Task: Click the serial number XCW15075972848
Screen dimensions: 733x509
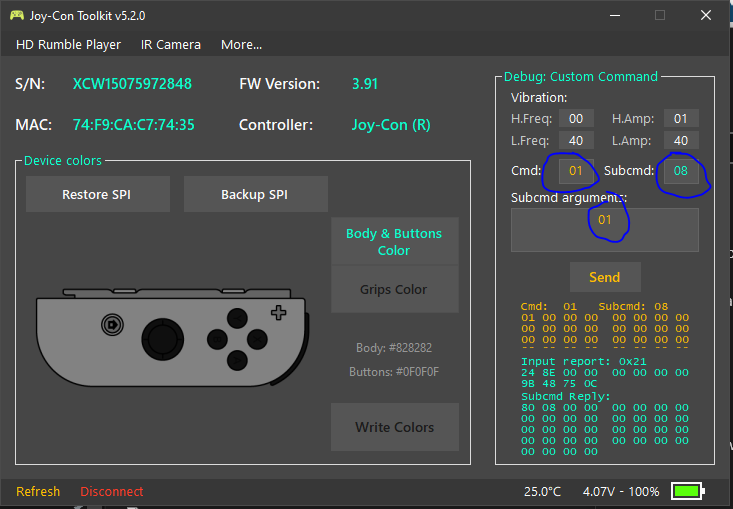Action: click(132, 84)
